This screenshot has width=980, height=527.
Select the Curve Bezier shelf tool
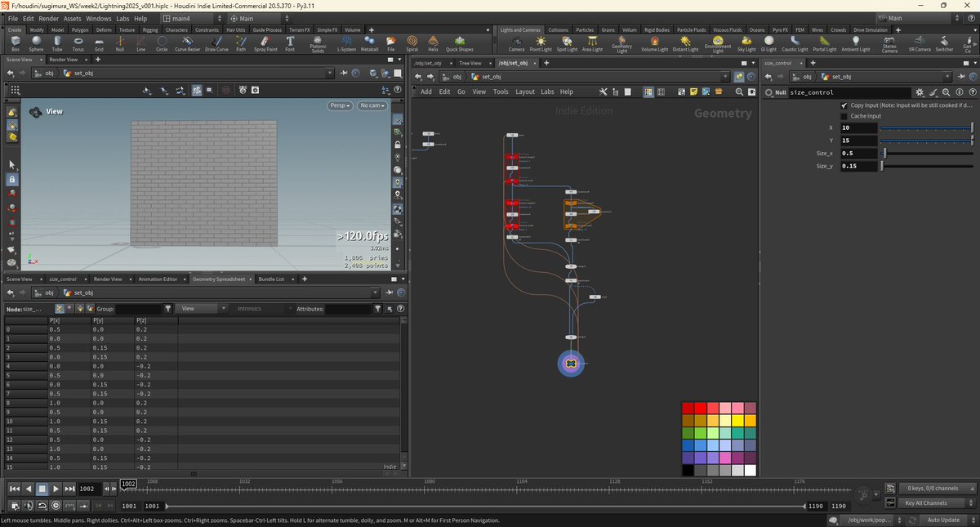click(187, 43)
